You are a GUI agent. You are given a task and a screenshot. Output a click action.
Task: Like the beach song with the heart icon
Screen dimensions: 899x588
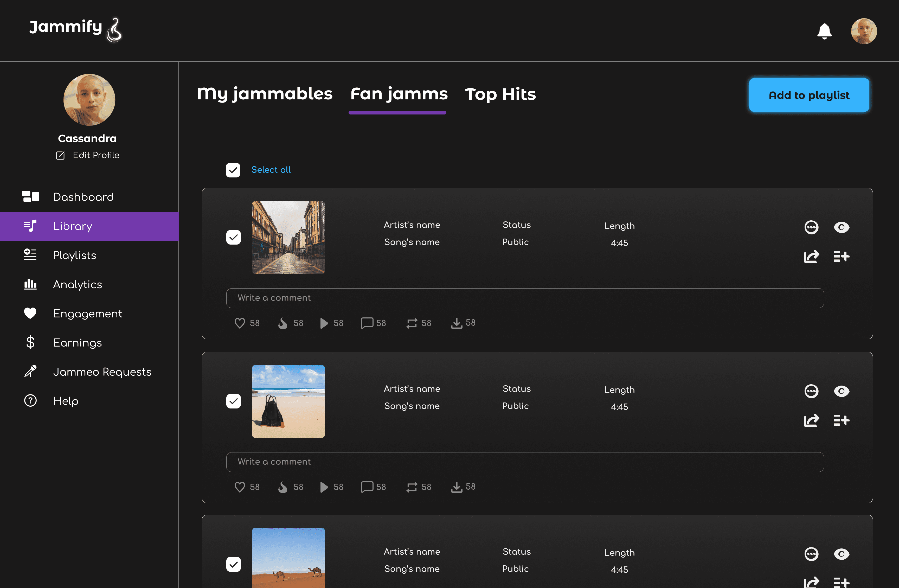[x=240, y=487]
